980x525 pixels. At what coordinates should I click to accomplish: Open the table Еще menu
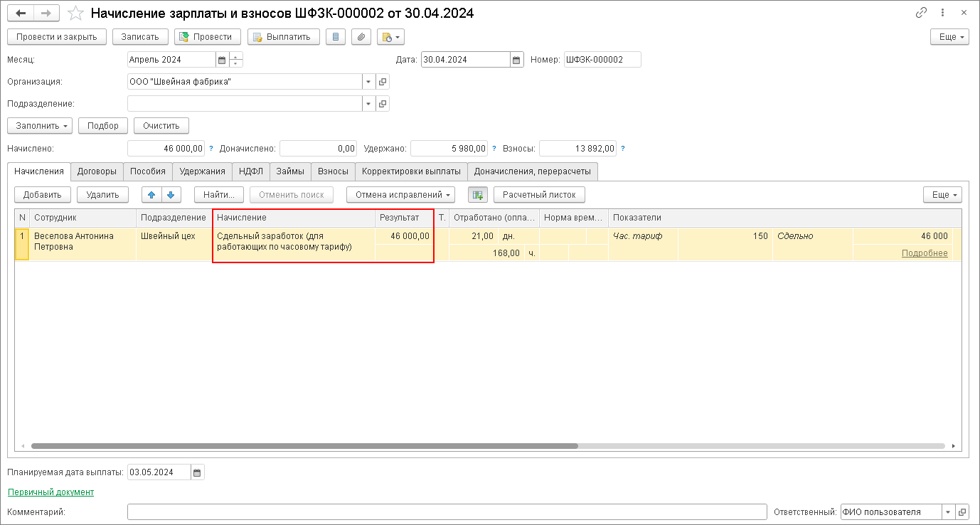942,194
